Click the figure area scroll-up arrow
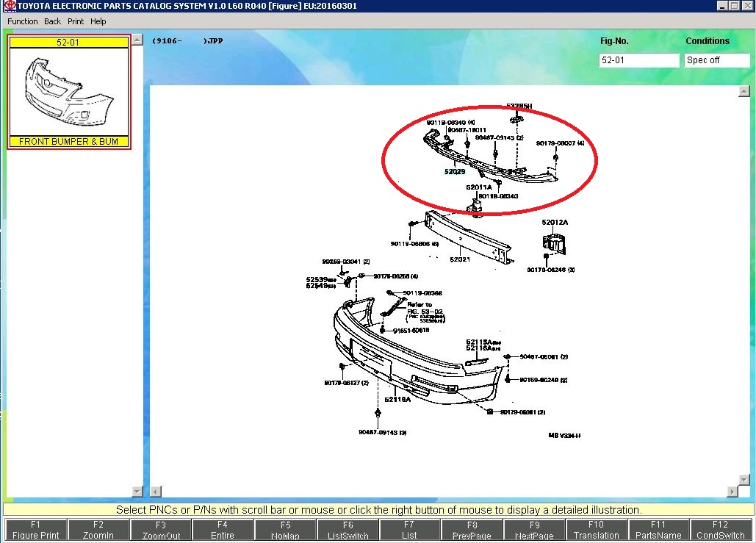756x543 pixels. 744,91
